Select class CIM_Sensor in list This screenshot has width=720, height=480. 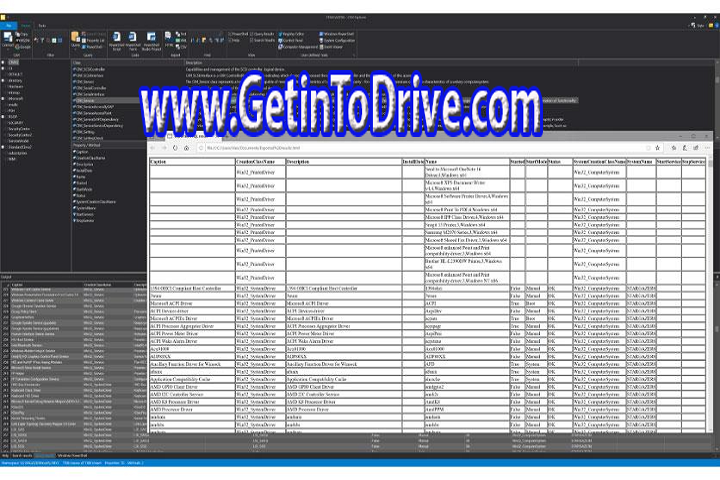coord(84,82)
